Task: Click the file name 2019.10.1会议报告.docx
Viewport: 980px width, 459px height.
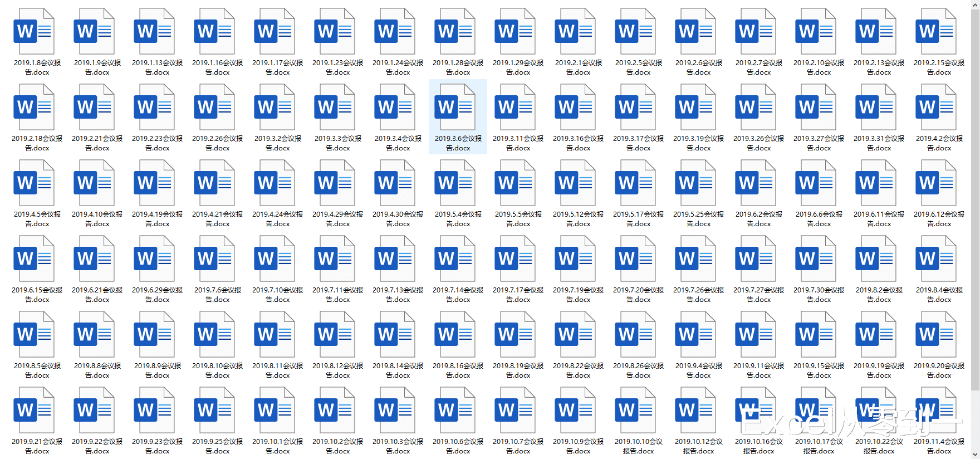Action: (278, 446)
